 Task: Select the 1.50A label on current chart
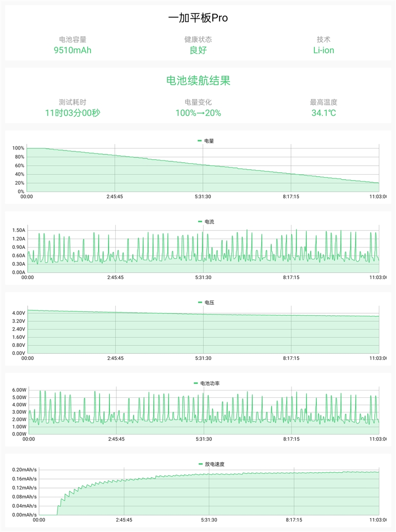(x=18, y=231)
